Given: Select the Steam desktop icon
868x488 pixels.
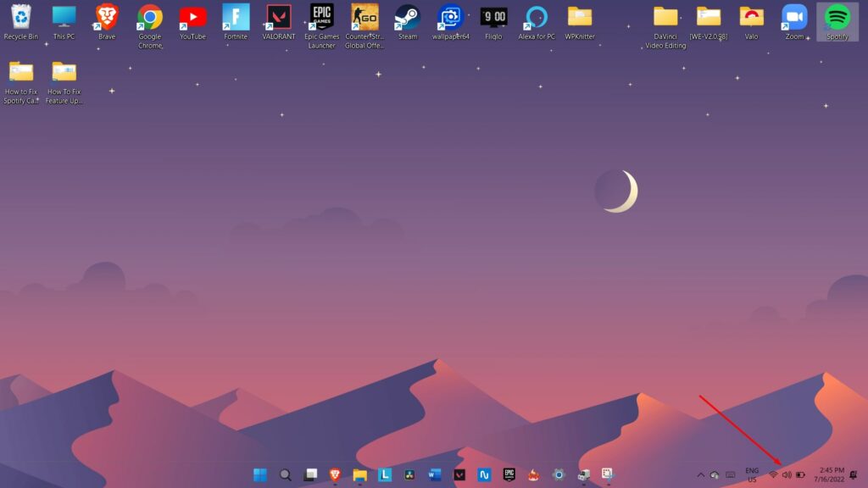Looking at the screenshot, I should (408, 18).
